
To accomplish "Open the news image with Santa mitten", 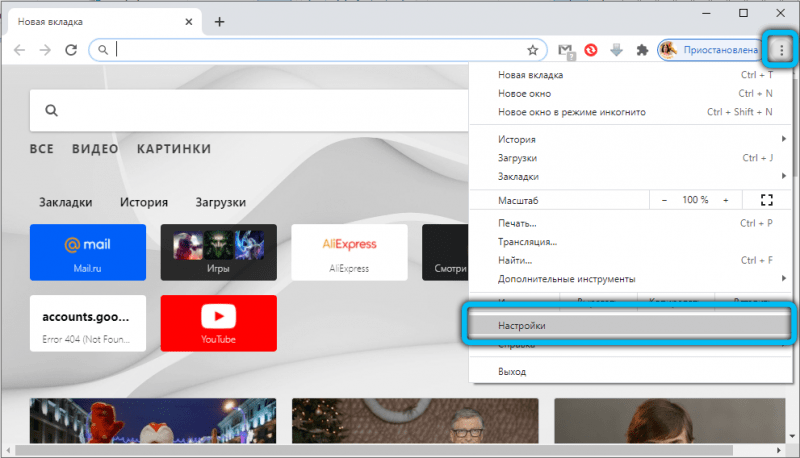I will click(x=153, y=421).
